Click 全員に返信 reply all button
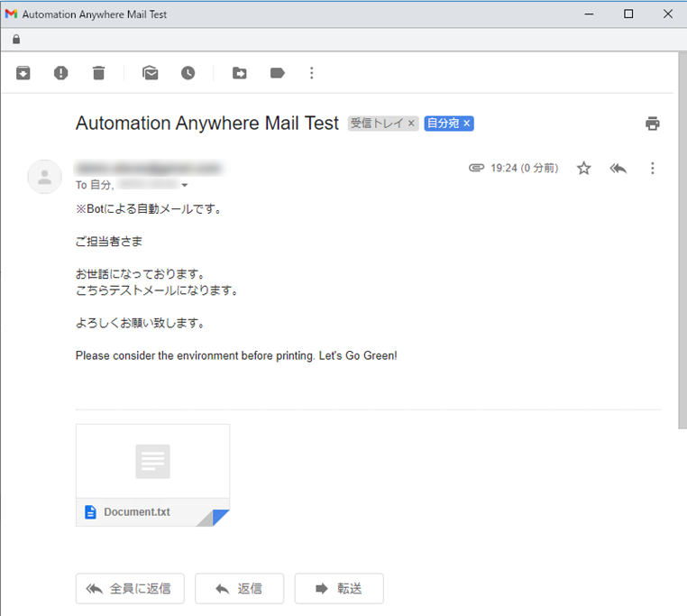Screen dimensions: 687x616 (130, 588)
